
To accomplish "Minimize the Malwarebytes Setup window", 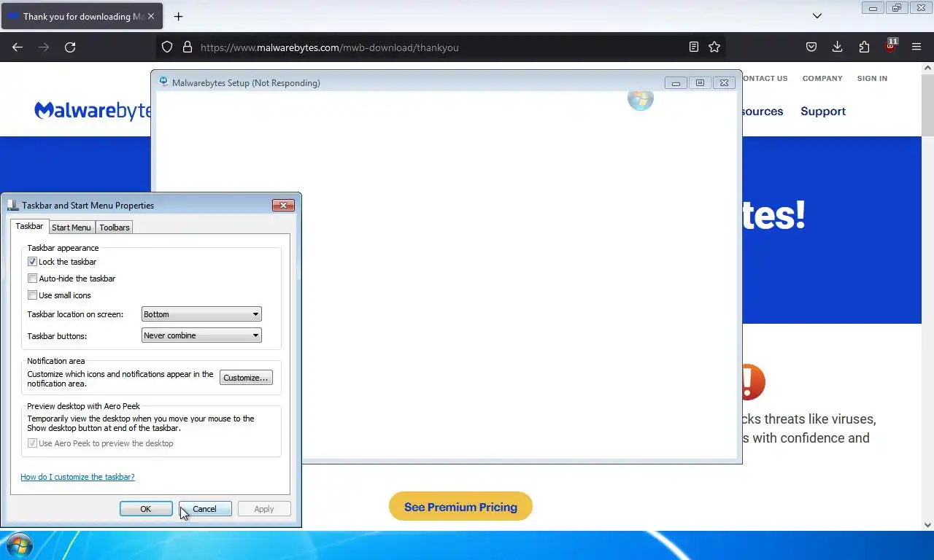I will 676,82.
